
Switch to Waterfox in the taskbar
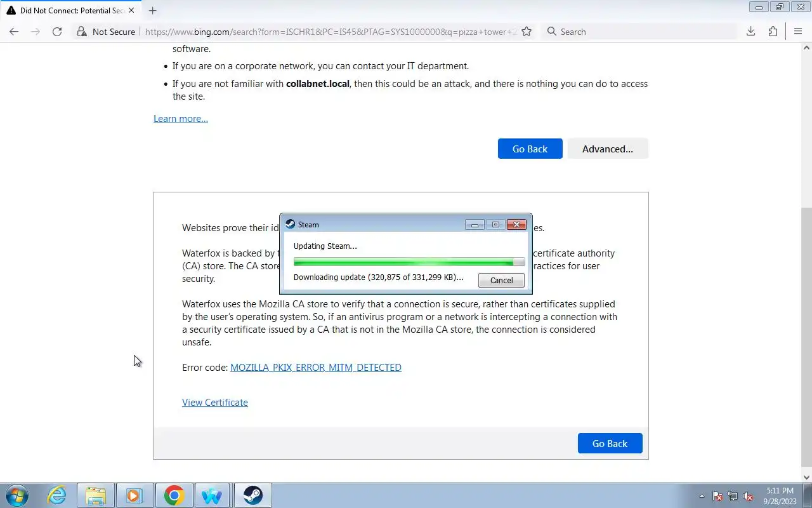point(213,495)
